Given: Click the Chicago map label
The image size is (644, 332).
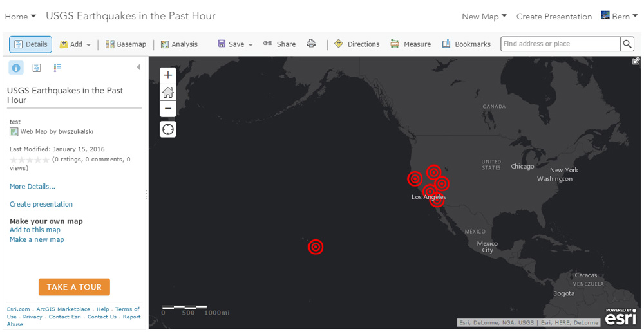Looking at the screenshot, I should coord(522,166).
